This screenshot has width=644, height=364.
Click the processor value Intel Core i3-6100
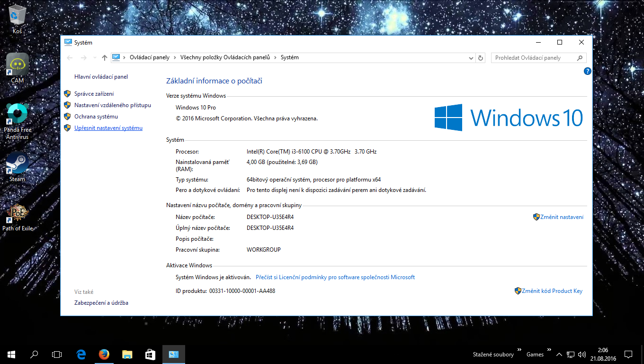point(312,152)
